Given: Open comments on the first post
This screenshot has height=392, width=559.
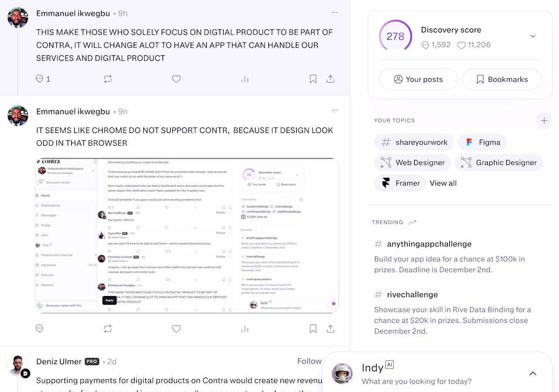Looking at the screenshot, I should [x=43, y=79].
